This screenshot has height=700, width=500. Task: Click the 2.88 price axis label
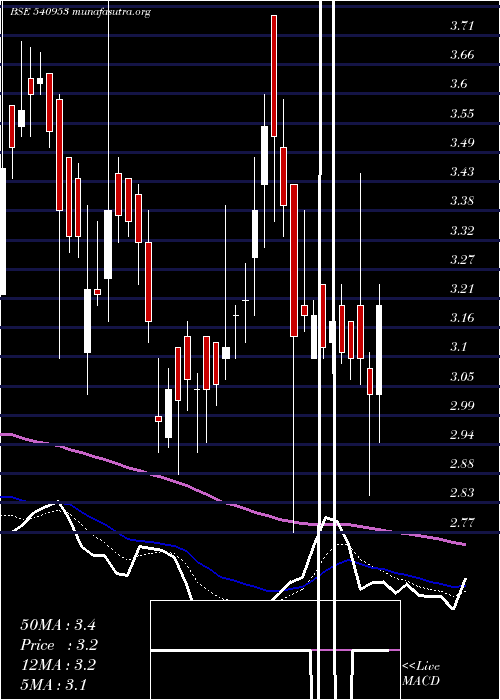[x=462, y=463]
